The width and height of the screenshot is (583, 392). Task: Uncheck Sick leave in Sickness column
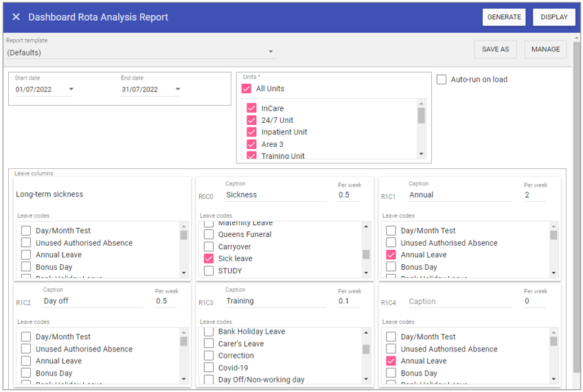pos(209,259)
